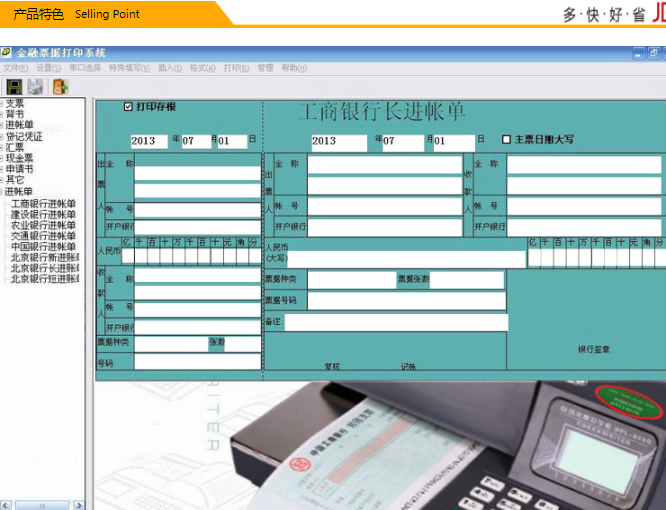Open the 插入(I) menu
Viewport: 666px width, 510px height.
pyautogui.click(x=170, y=68)
